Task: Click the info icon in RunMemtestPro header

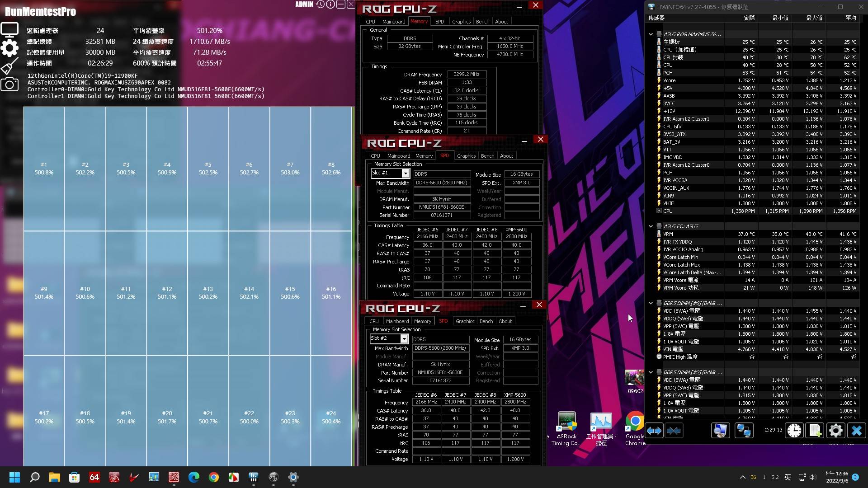Action: 330,5
